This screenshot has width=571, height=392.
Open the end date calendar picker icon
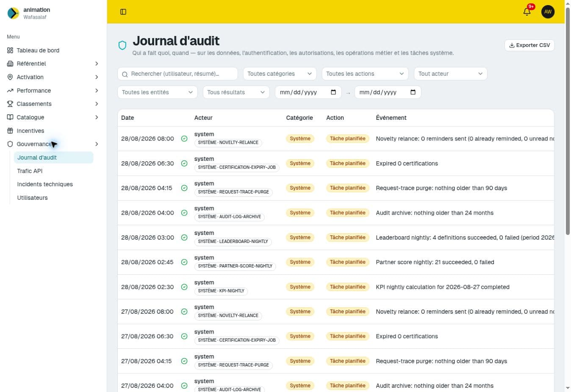pyautogui.click(x=413, y=92)
